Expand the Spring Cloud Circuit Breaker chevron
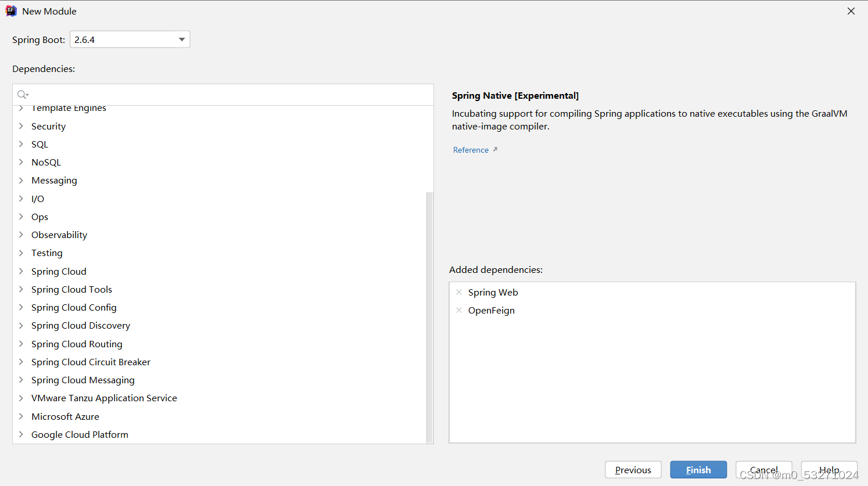The image size is (868, 486). (21, 362)
